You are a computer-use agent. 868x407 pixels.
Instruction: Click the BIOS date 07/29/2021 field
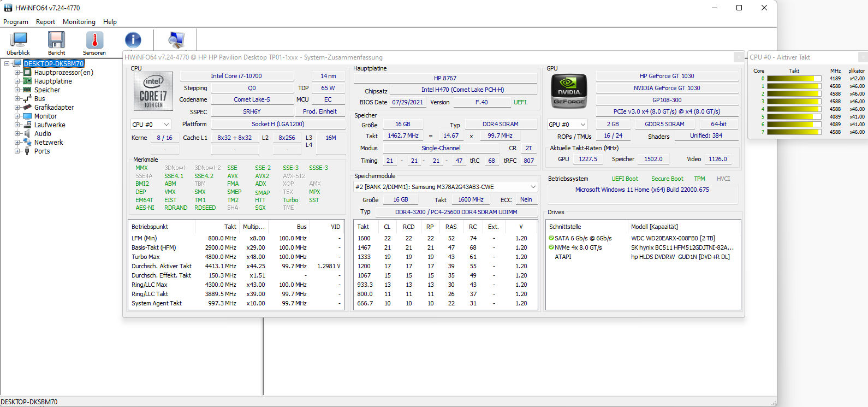coord(408,102)
